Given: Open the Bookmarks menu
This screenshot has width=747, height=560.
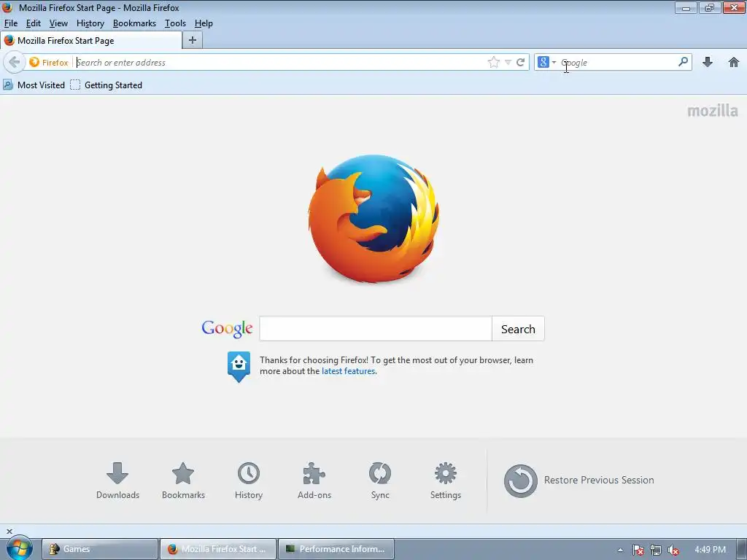Looking at the screenshot, I should click(x=134, y=23).
